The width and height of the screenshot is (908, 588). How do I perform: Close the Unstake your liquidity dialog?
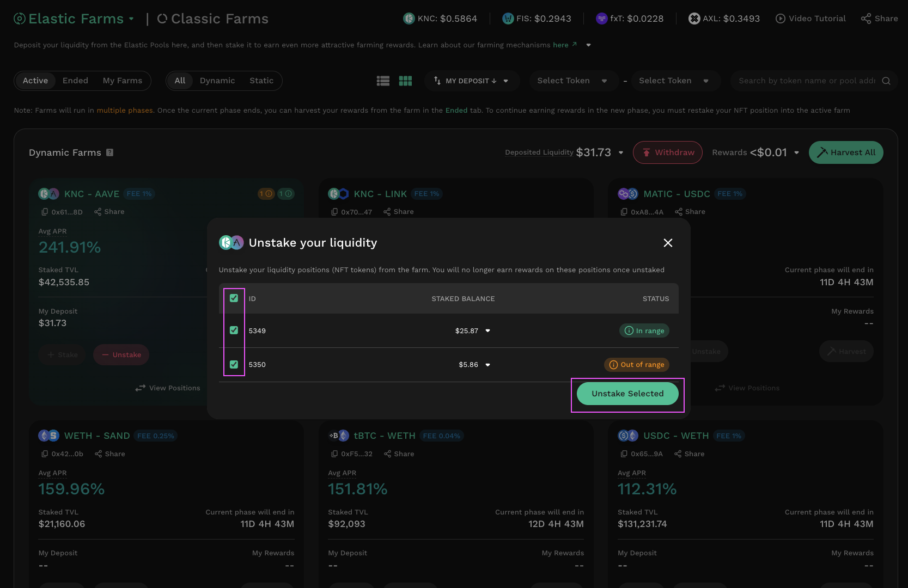tap(668, 243)
